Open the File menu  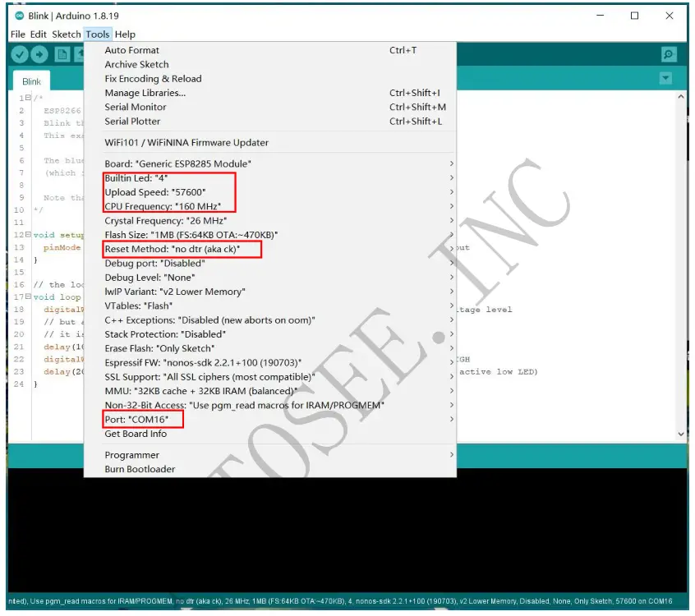tap(16, 34)
